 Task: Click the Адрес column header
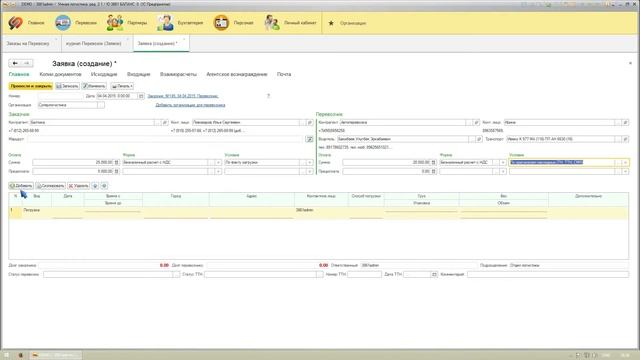(252, 196)
